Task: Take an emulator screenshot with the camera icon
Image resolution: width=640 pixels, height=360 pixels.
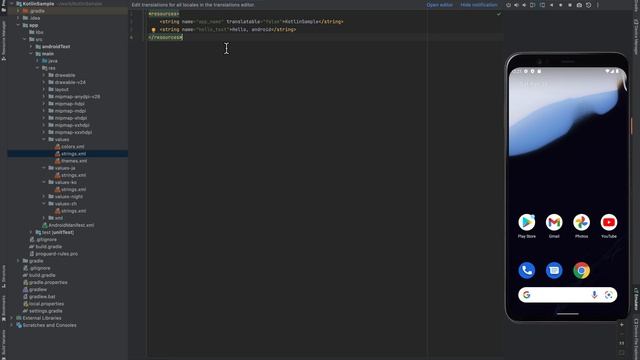Action: (x=579, y=5)
